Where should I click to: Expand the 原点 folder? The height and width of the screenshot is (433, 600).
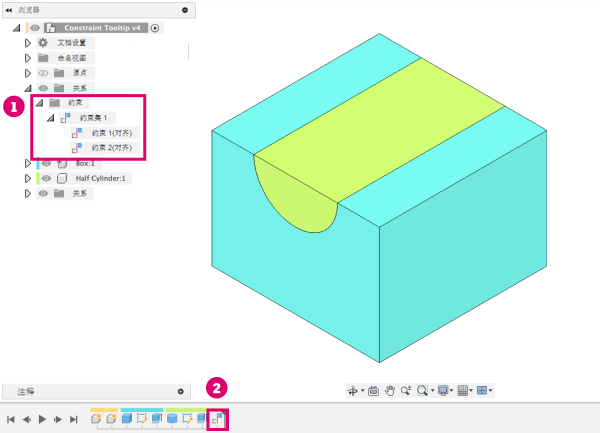[28, 73]
